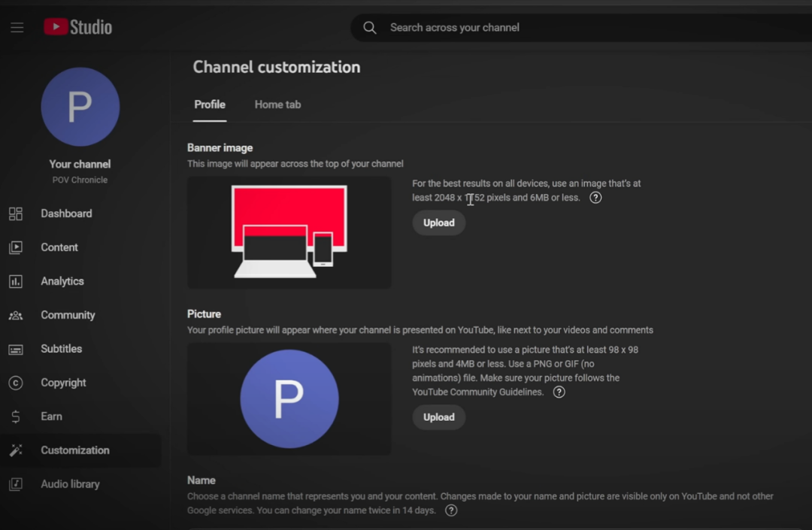Click the 'Picture' section heading

(204, 314)
